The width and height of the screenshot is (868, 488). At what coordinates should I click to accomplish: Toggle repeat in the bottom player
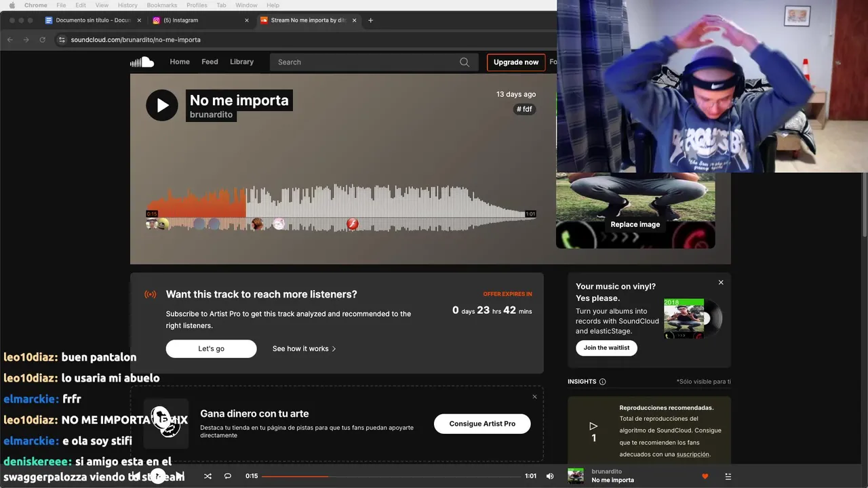click(228, 476)
